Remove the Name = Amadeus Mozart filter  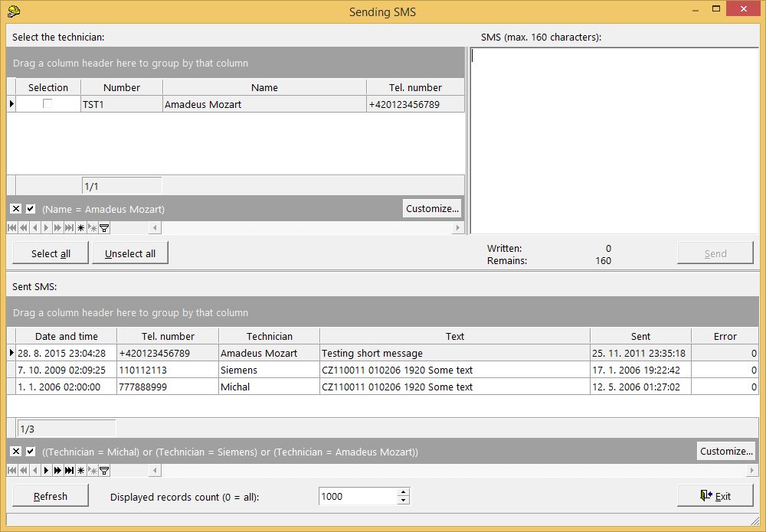[x=15, y=209]
